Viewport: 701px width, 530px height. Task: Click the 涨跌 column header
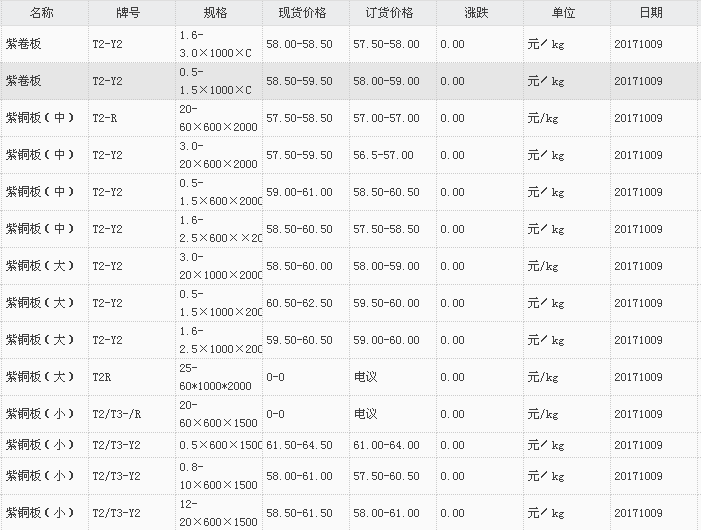(477, 13)
